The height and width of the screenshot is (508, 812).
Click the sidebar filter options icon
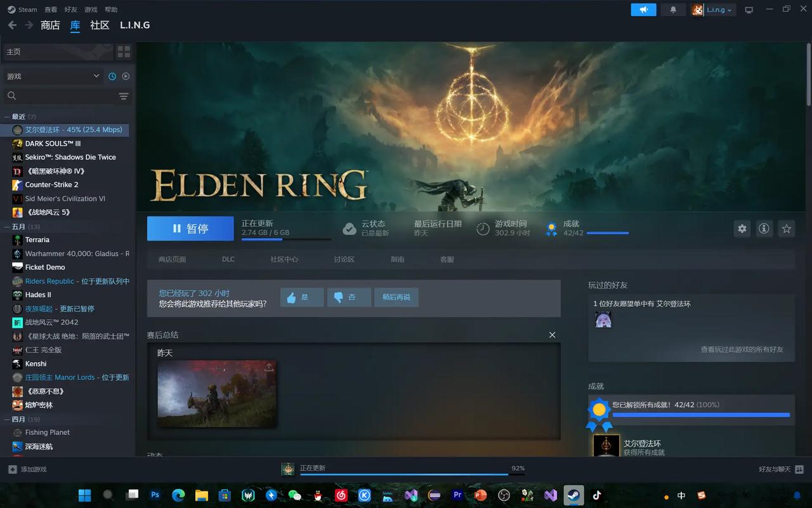tap(124, 96)
